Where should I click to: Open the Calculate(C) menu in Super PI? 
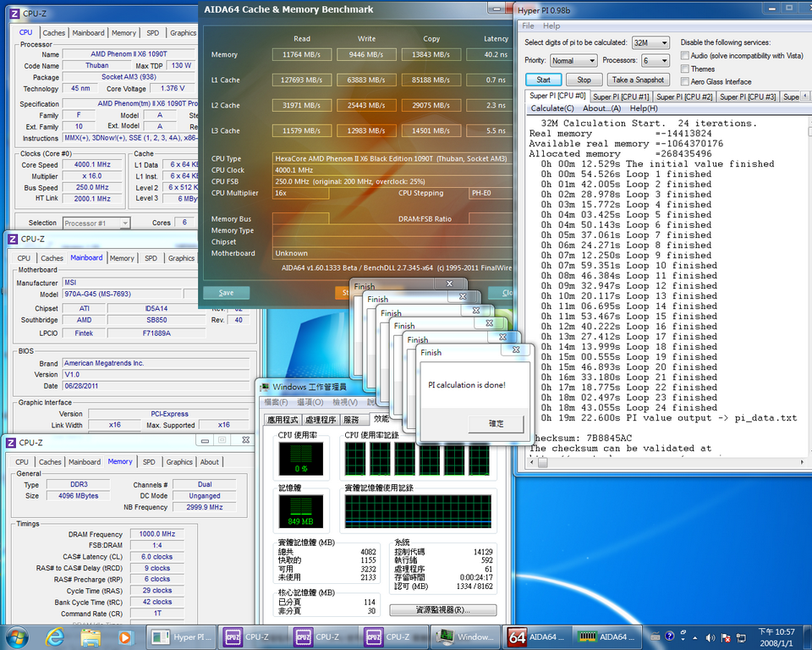click(552, 108)
